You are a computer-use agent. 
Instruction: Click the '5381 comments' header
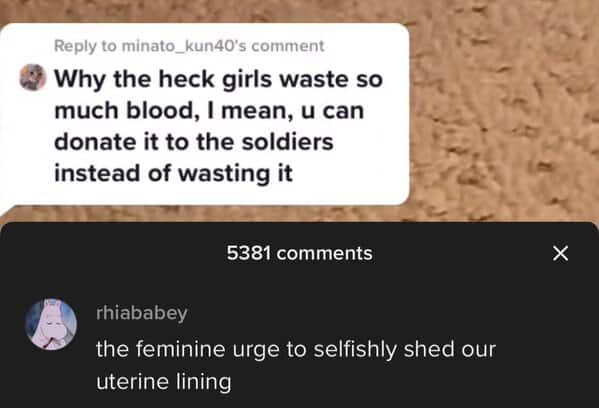tap(300, 253)
